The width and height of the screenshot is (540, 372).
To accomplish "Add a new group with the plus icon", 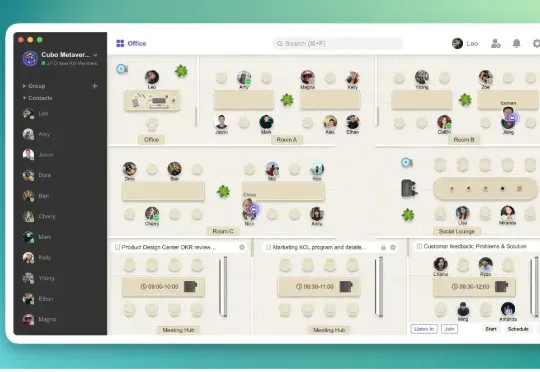I will (x=95, y=86).
